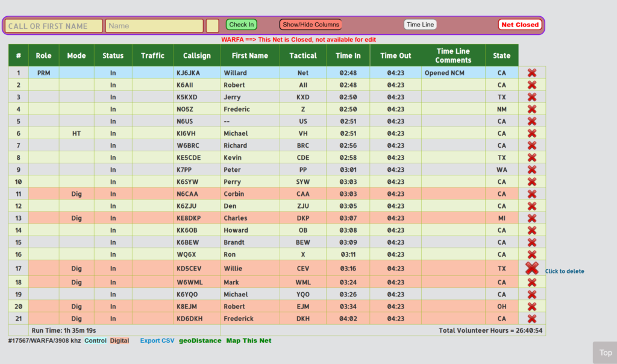Click red X for KD6DKH Frederick
The image size is (617, 364).
531,319
